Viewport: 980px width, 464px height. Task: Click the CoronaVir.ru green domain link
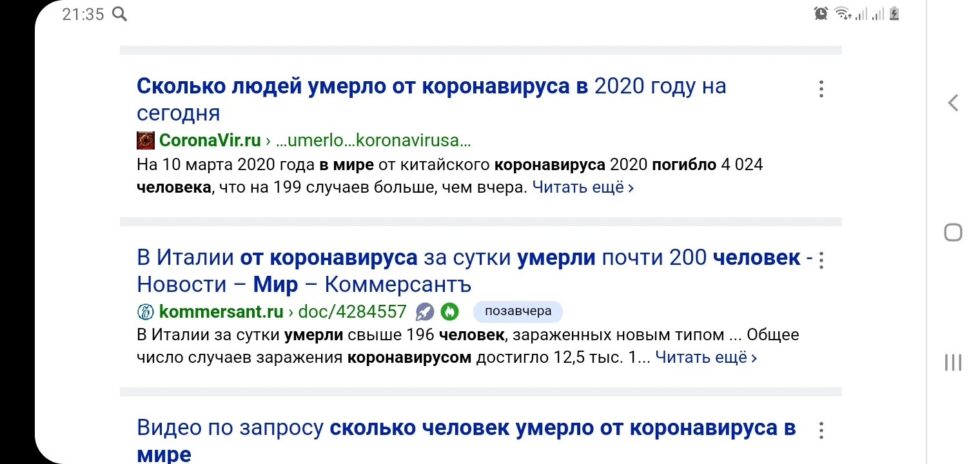pyautogui.click(x=210, y=140)
